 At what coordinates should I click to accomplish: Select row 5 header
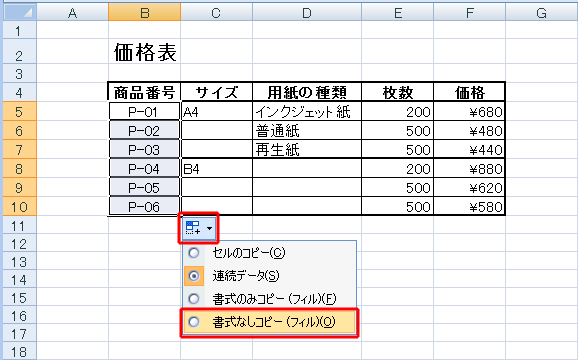(20, 111)
